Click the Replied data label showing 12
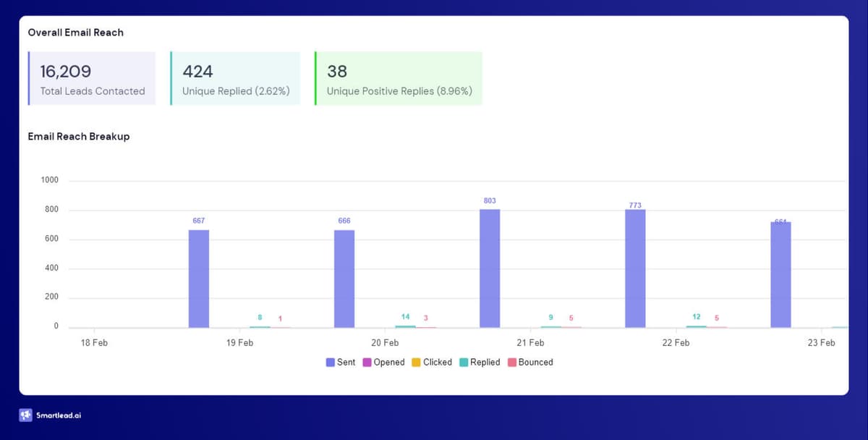This screenshot has width=868, height=440. coord(697,317)
